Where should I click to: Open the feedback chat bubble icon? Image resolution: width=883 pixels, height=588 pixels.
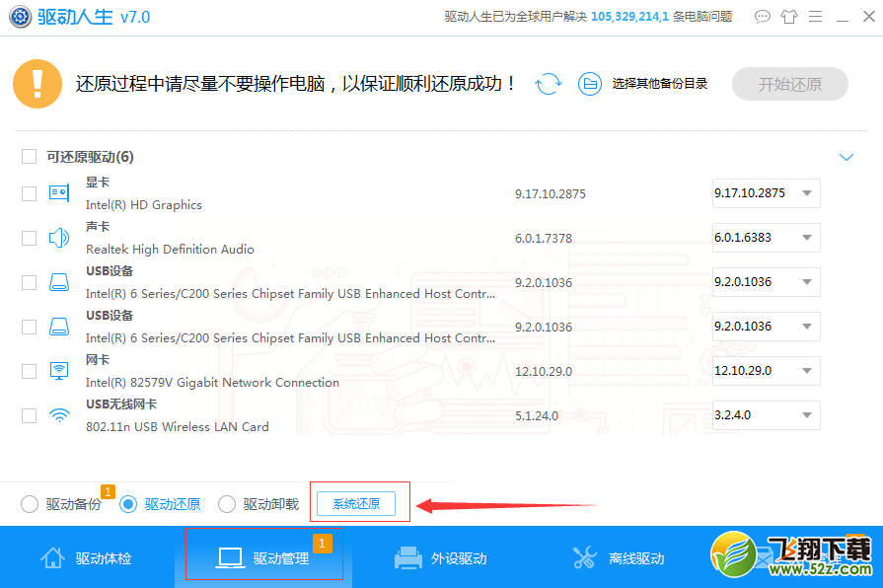click(763, 17)
